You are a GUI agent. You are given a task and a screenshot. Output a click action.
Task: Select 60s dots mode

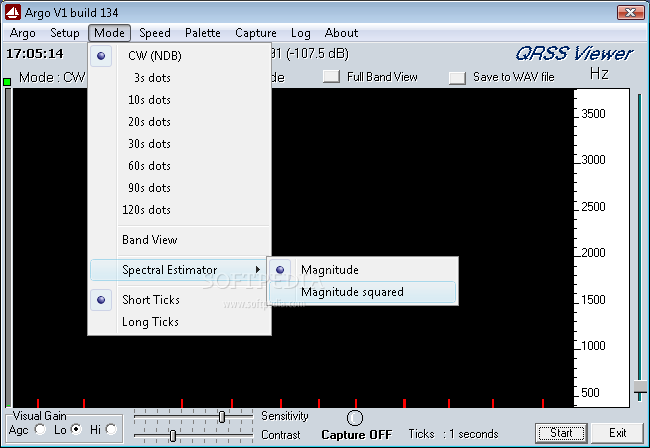179,165
